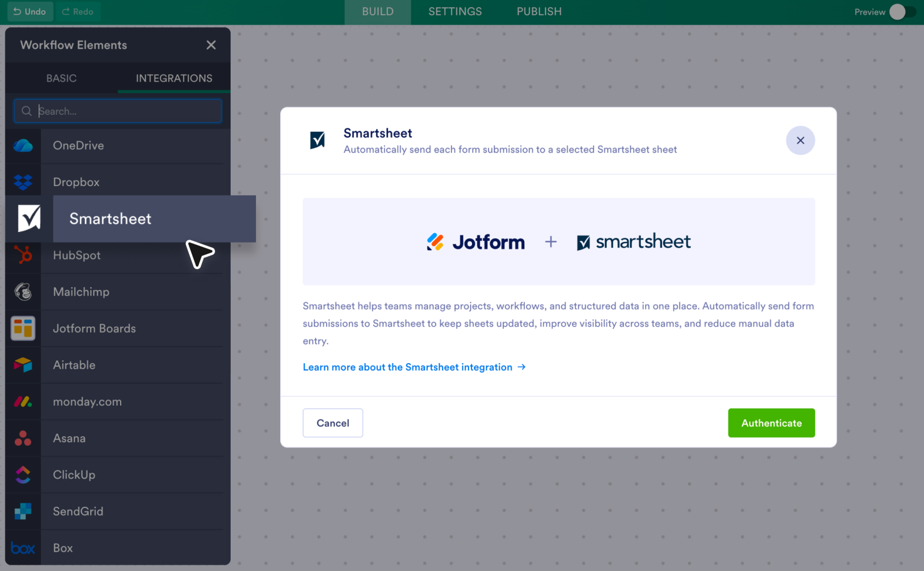Click the SendGrid icon
This screenshot has height=571, width=924.
[23, 512]
